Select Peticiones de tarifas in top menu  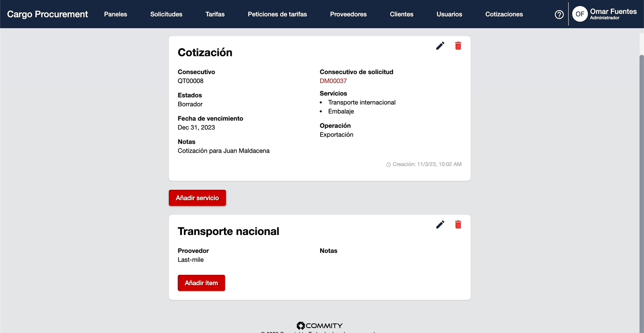277,14
